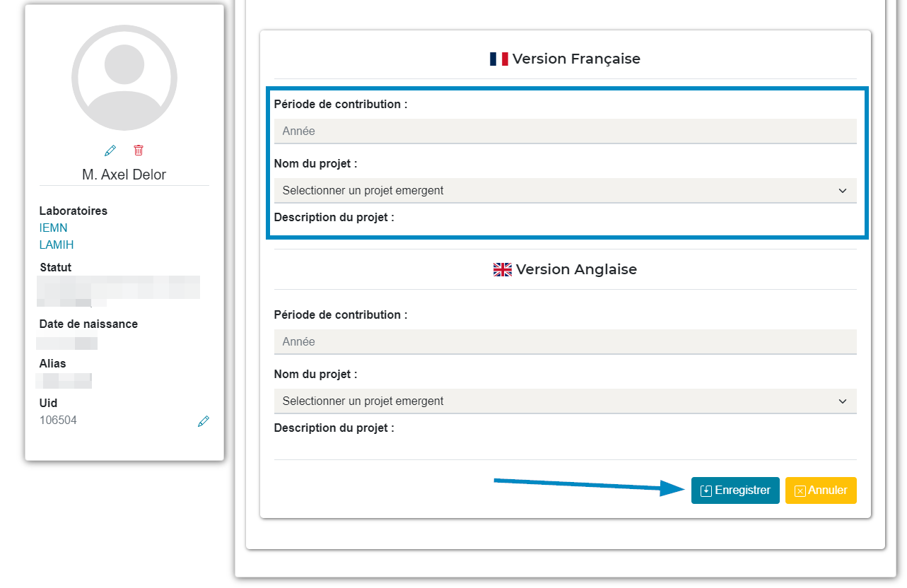
Task: Click the name M. Axel Delor
Action: (124, 175)
